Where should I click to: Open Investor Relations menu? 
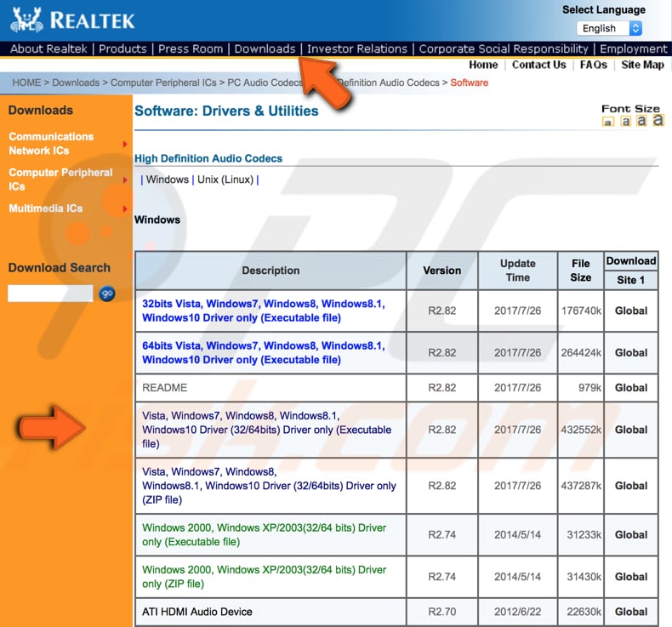point(357,48)
